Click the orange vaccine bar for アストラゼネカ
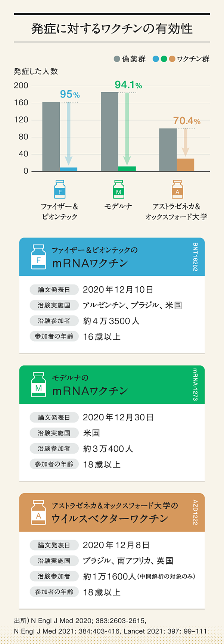This screenshot has height=644, width=224. [185, 165]
